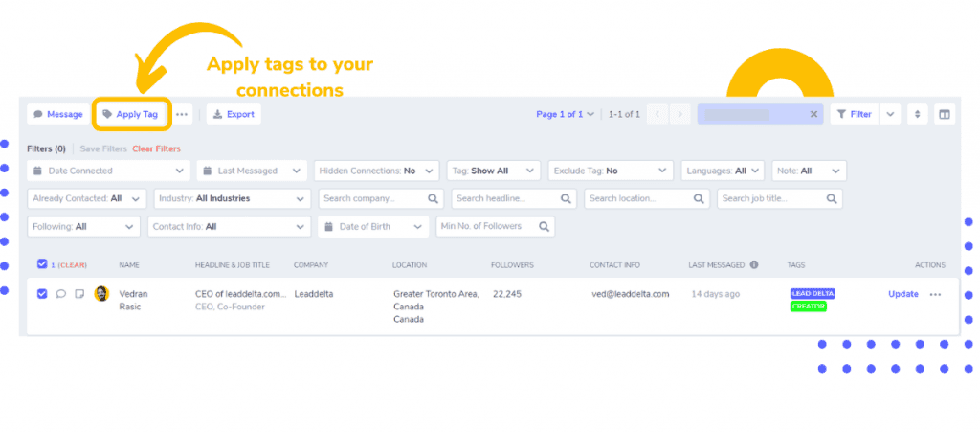
Task: Open the row actions three-dot menu
Action: pos(935,294)
